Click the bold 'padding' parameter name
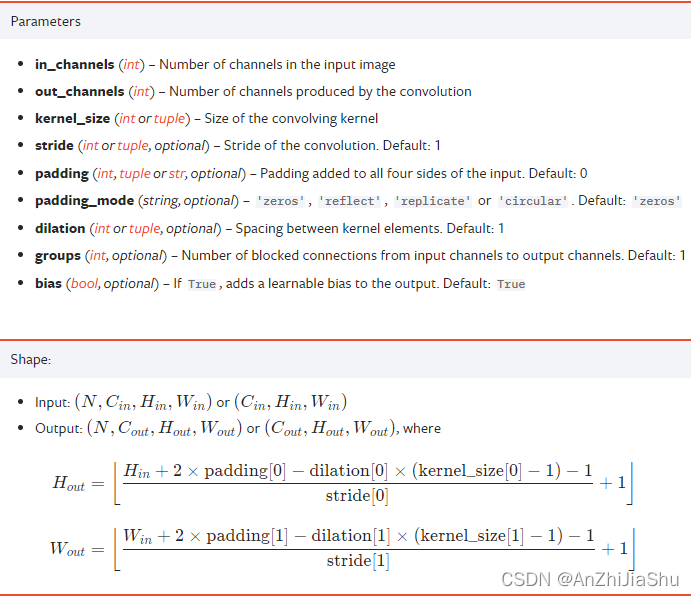 point(62,174)
